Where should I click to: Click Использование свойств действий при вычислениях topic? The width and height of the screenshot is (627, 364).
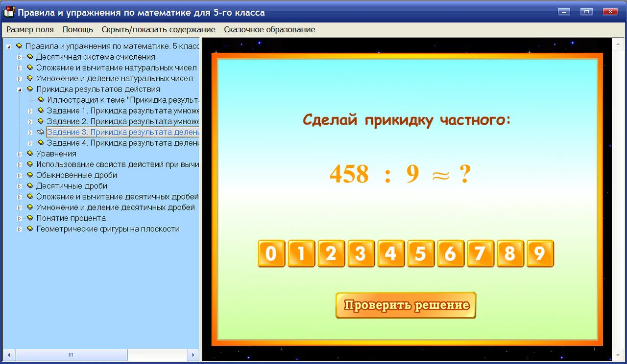(x=118, y=164)
